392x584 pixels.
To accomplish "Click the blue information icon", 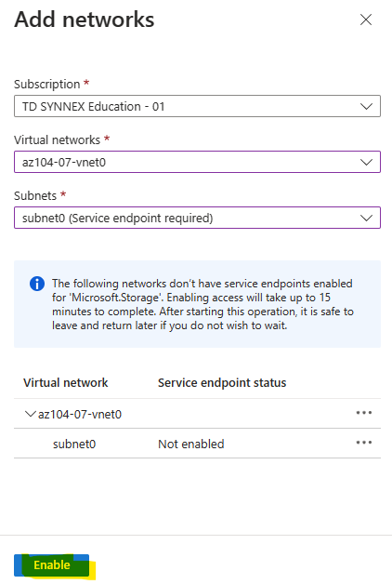I will pos(37,285).
